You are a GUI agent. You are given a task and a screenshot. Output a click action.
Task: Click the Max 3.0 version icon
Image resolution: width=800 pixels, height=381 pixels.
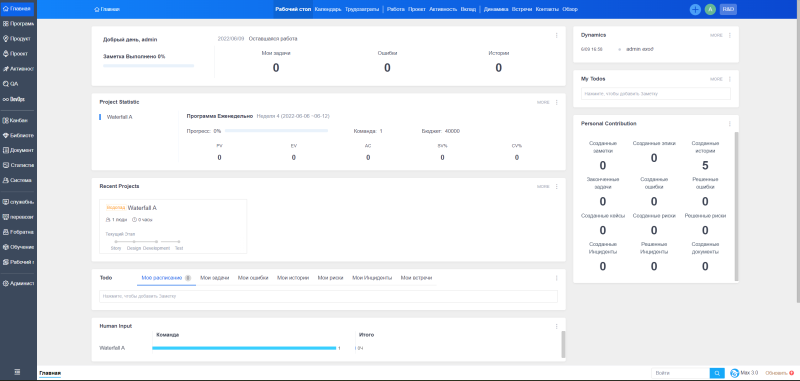coord(734,373)
